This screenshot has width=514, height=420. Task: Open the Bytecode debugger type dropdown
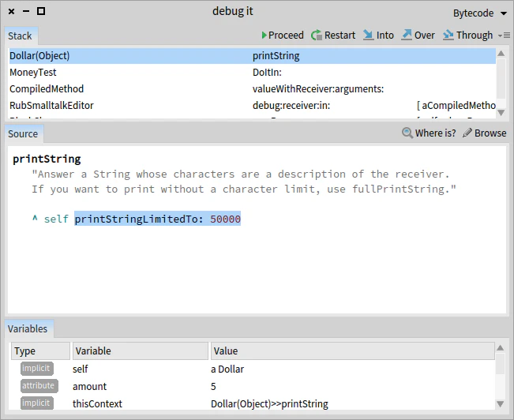480,13
